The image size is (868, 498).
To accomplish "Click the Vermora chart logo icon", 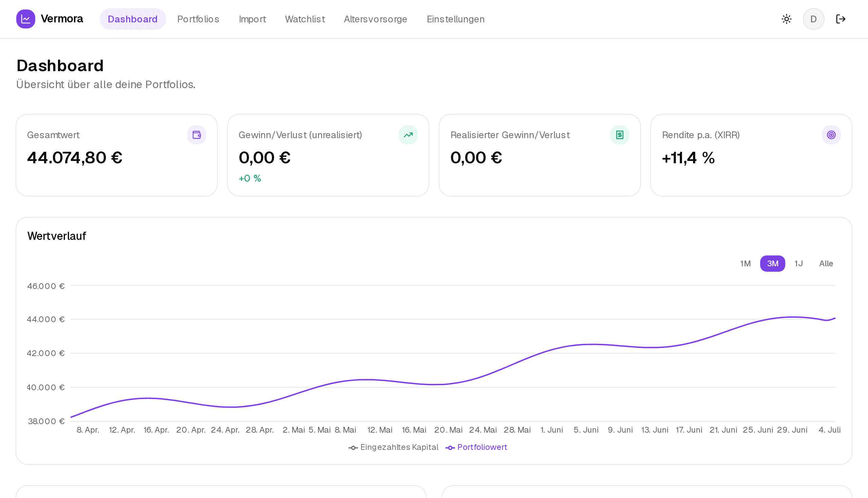I will pos(26,19).
